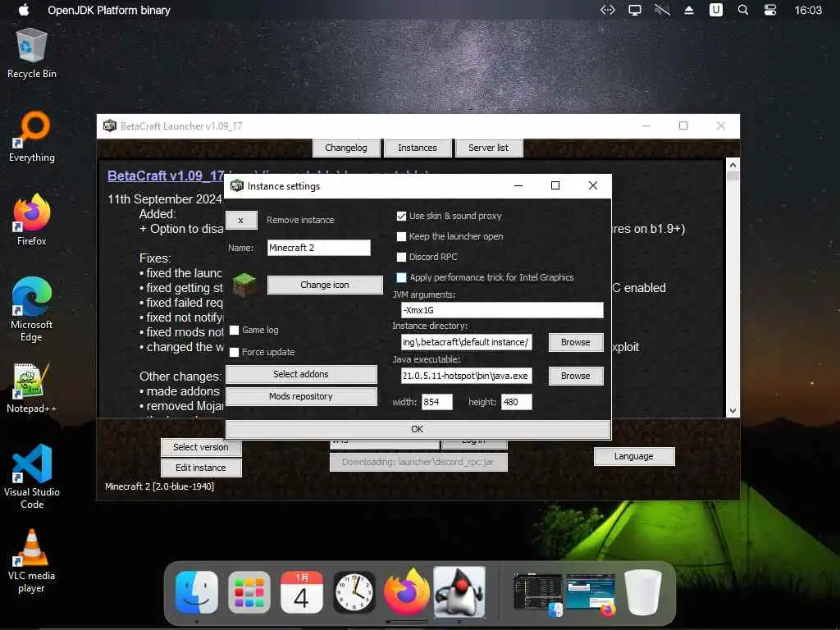Viewport: 840px width, 630px height.
Task: Open the Firefox desktop shortcut
Action: click(32, 220)
